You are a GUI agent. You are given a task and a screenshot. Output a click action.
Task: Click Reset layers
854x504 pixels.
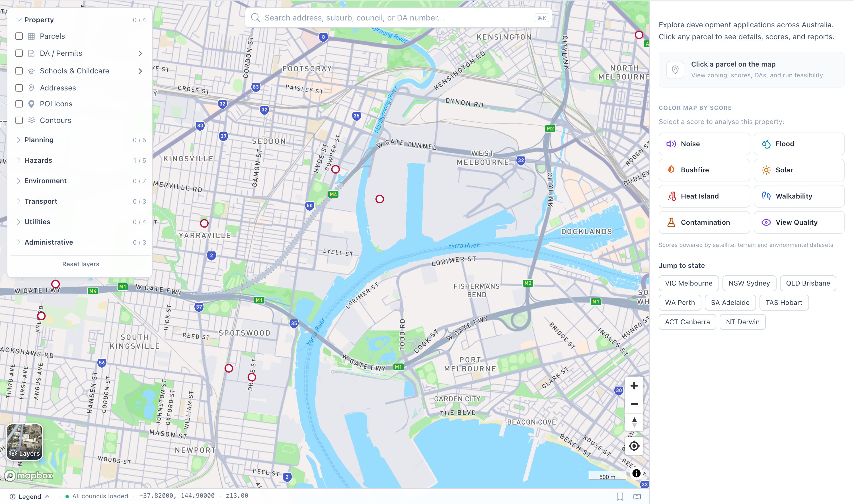[81, 264]
